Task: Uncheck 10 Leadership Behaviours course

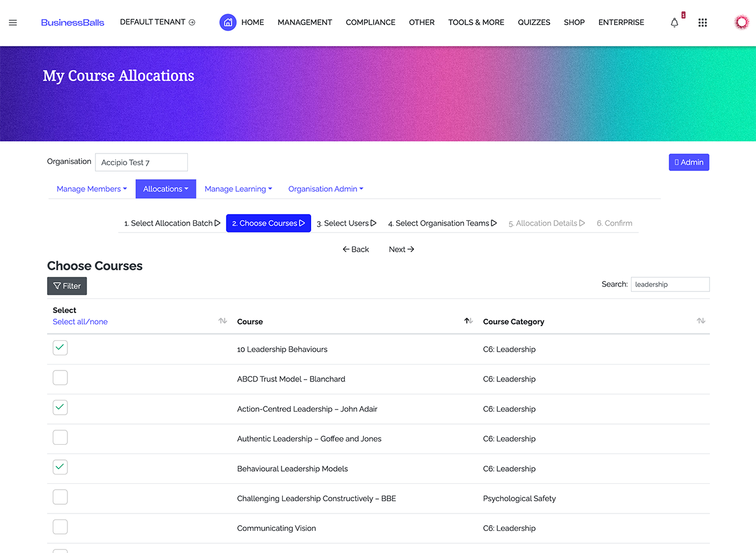Action: click(x=60, y=348)
